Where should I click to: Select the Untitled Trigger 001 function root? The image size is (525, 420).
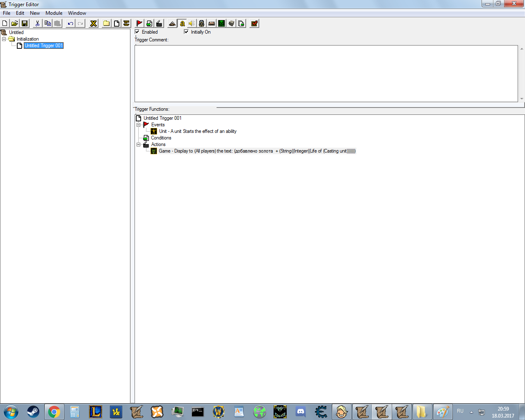click(x=162, y=118)
